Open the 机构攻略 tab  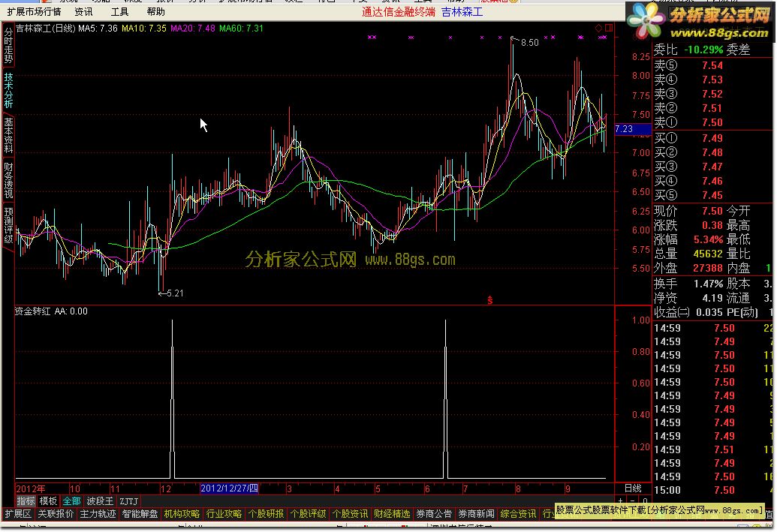182,514
